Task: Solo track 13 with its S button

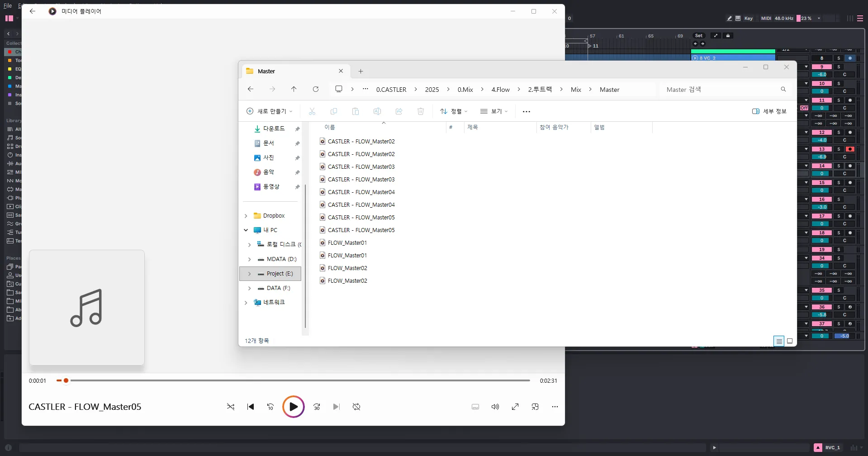Action: pos(839,149)
